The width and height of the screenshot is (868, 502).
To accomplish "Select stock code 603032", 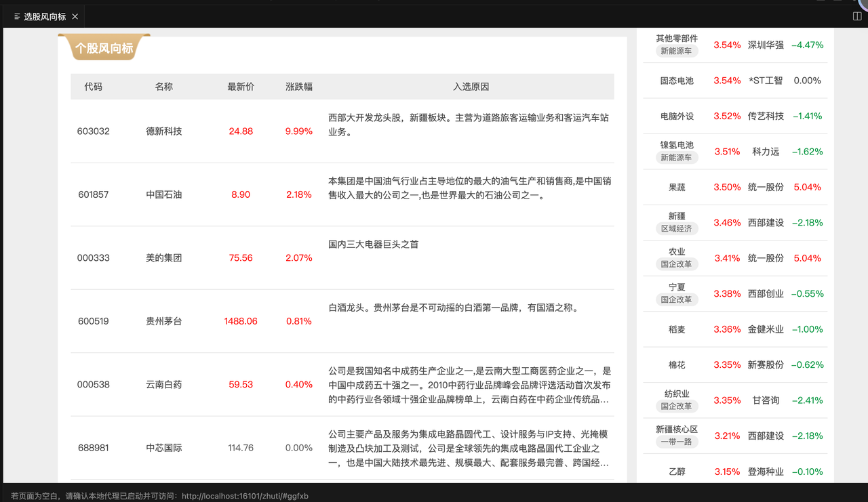I will pos(94,131).
